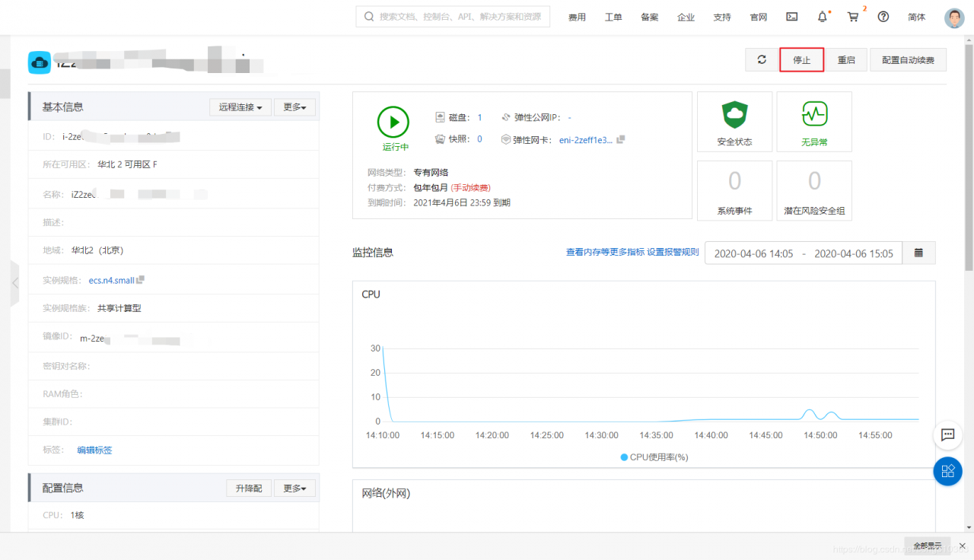Open the user avatar menu
This screenshot has width=974, height=560.
(954, 17)
